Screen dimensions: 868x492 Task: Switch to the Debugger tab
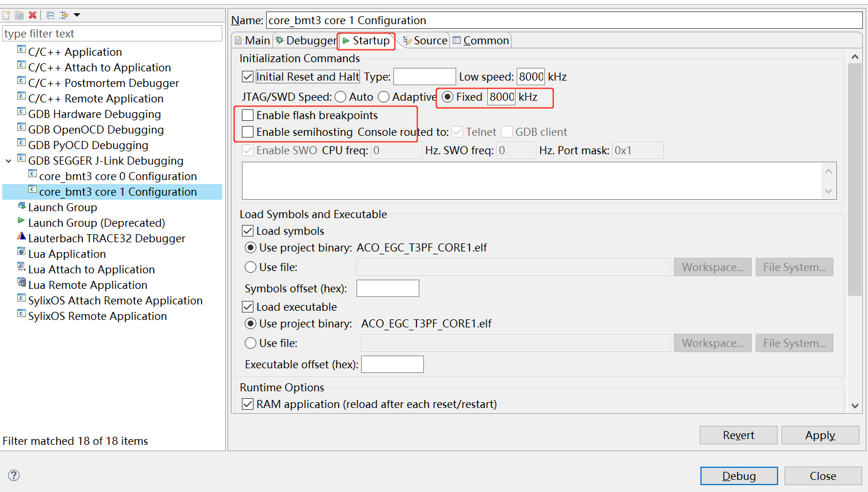305,40
